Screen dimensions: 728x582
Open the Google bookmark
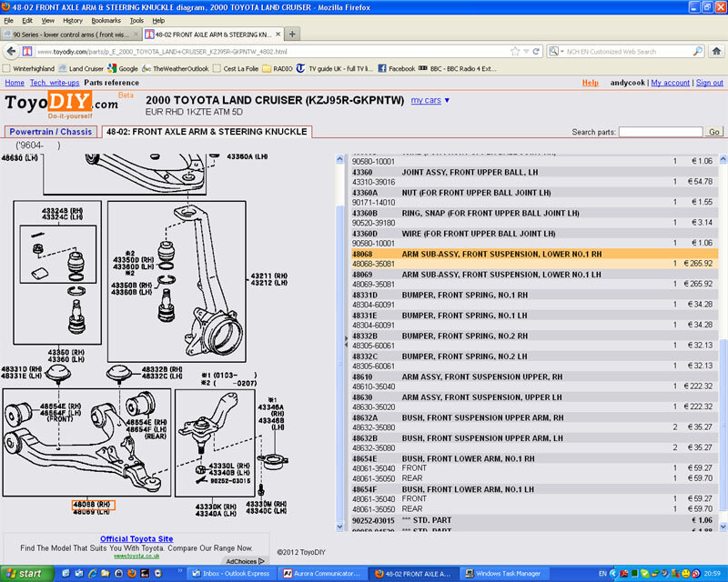tap(123, 68)
